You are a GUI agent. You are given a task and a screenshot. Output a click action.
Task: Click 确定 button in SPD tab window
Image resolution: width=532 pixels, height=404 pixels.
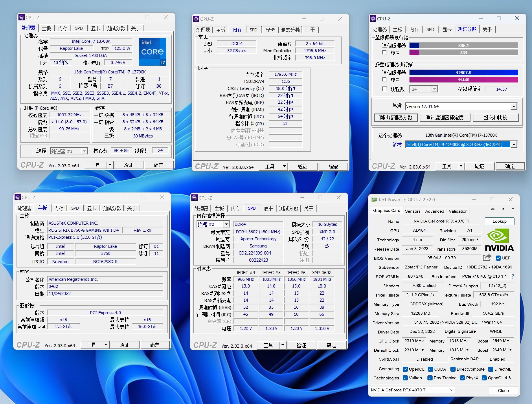click(331, 345)
